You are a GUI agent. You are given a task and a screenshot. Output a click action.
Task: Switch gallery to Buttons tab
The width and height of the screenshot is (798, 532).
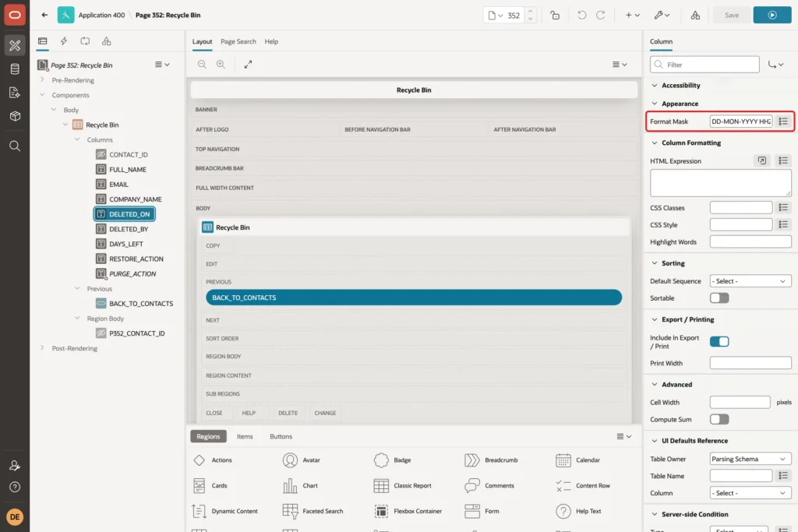[x=281, y=436]
